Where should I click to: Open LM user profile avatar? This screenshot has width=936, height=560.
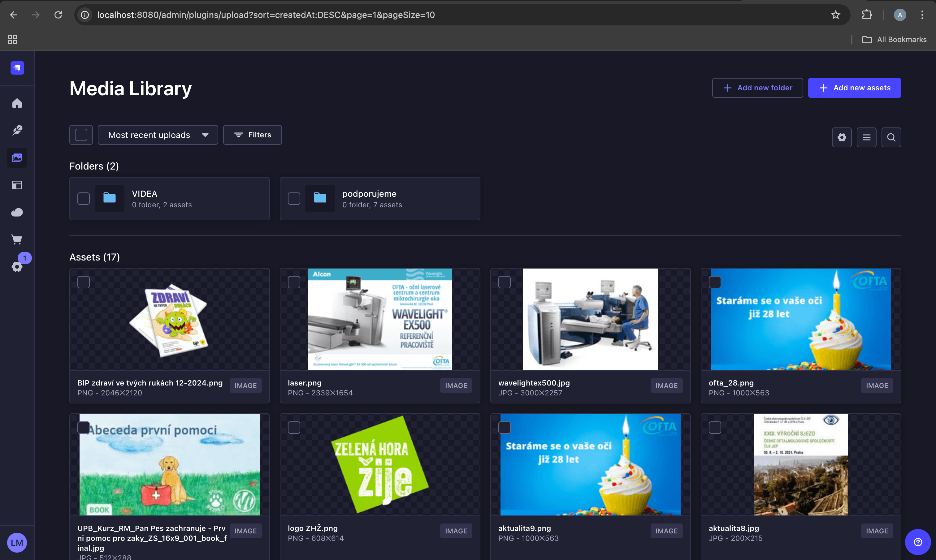17,543
